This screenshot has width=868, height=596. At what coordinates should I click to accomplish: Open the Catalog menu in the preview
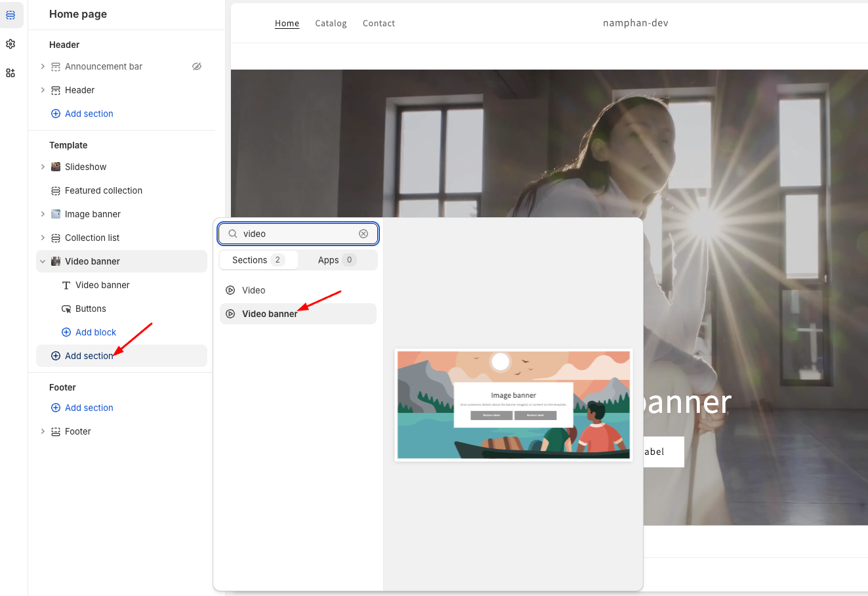pos(331,23)
